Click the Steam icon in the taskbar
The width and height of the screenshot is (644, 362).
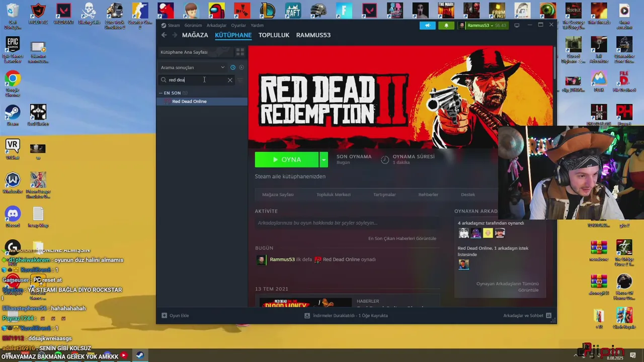point(140,355)
